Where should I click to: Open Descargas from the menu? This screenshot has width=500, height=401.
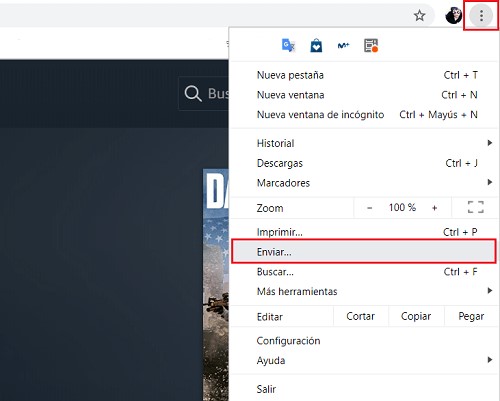coord(364,163)
